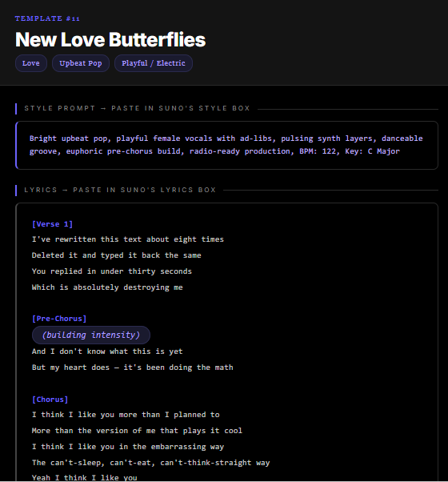Viewport: 448px width, 482px height.
Task: Click 'Key: C Major' in the style prompt
Action: (x=373, y=151)
